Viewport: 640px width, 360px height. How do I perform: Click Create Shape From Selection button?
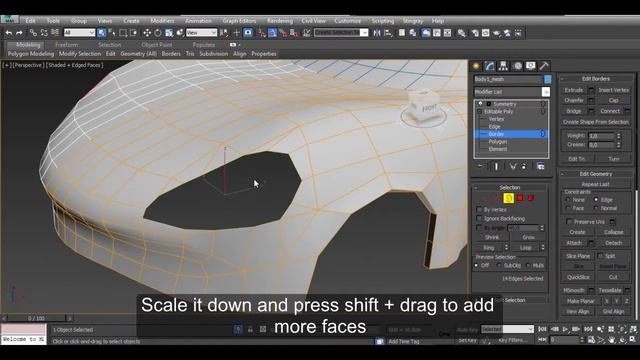pyautogui.click(x=596, y=122)
